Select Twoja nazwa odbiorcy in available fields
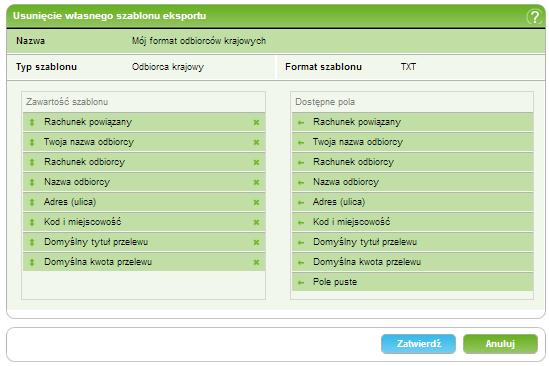 413,142
